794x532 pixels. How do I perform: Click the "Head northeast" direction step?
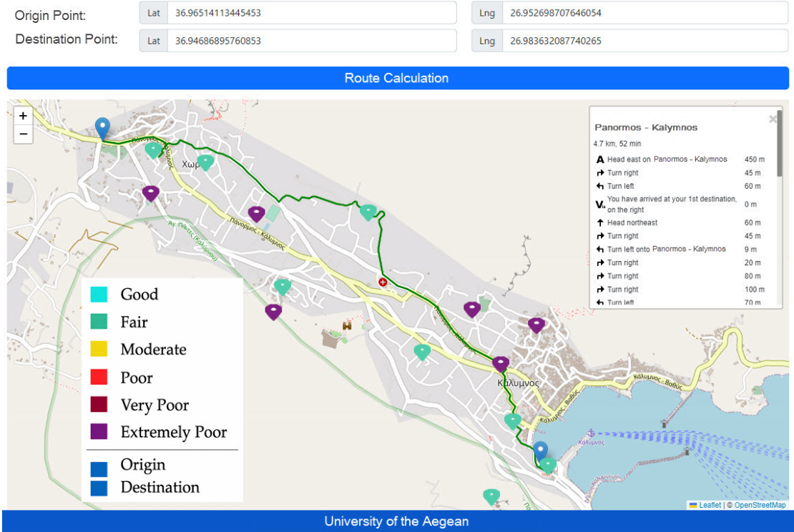click(680, 222)
